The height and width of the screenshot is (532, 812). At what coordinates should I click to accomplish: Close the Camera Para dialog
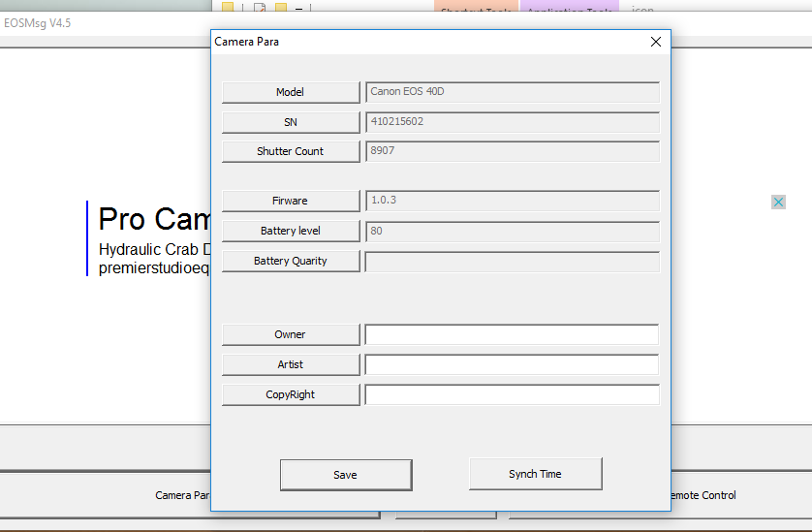pos(656,42)
